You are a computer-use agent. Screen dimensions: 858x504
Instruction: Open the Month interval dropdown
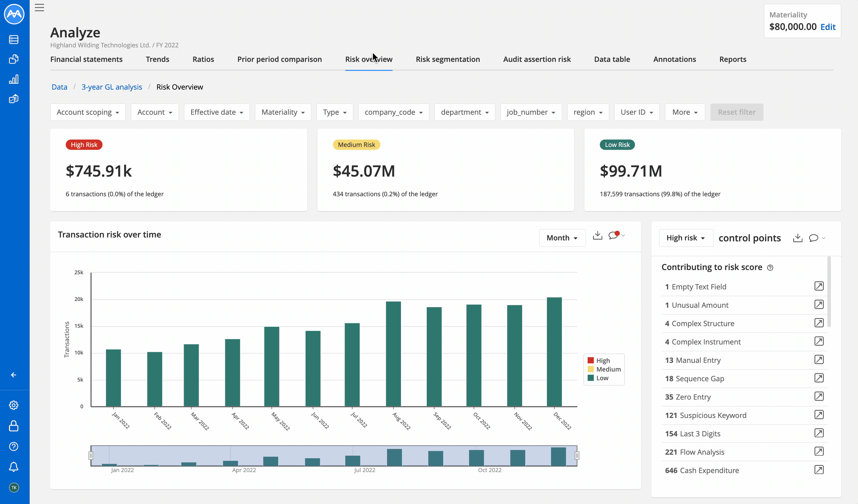point(562,238)
